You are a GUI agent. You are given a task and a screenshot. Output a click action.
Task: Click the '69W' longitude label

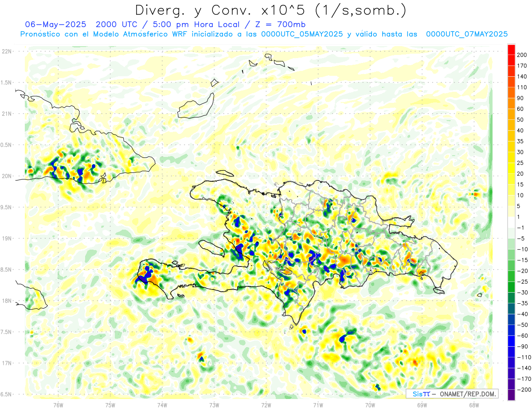[x=422, y=405]
